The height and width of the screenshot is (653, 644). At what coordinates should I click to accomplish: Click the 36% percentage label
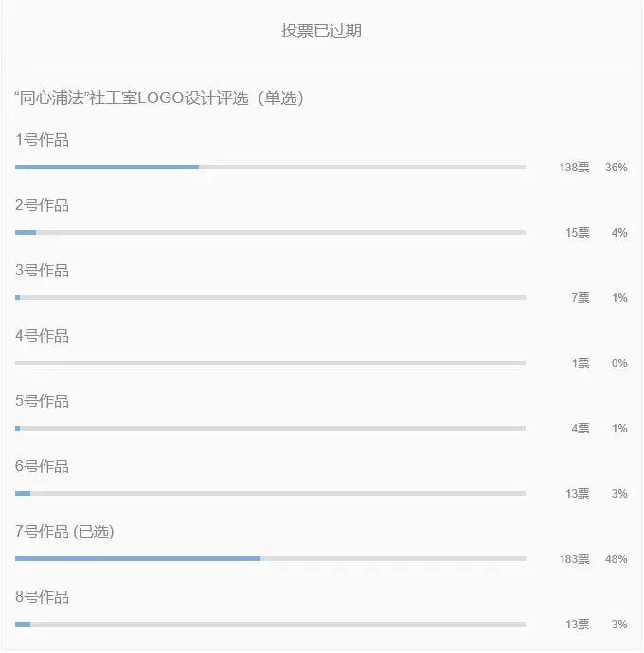click(x=617, y=168)
